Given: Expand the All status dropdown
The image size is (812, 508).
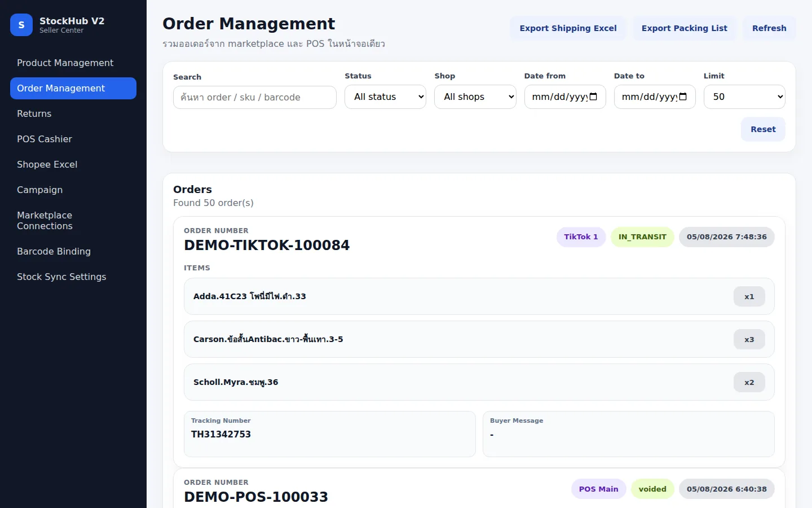Looking at the screenshot, I should pyautogui.click(x=386, y=97).
